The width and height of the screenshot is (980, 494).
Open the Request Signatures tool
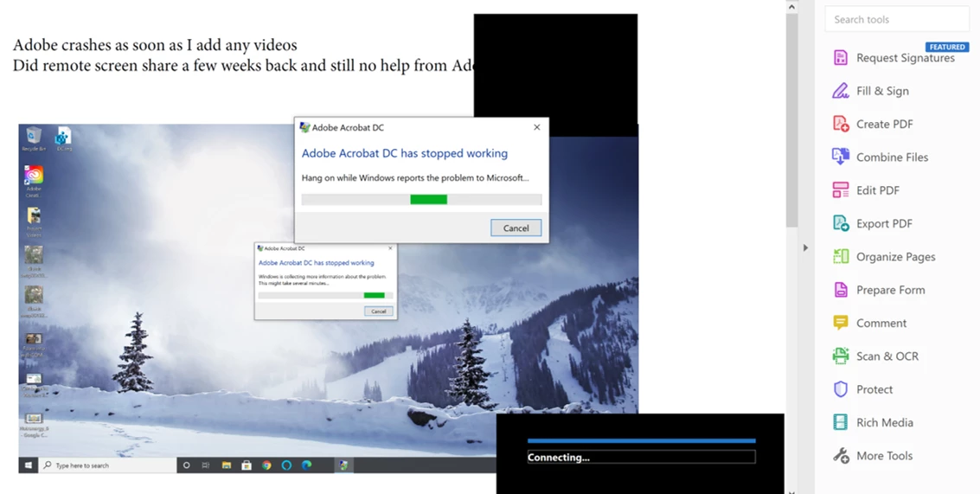pyautogui.click(x=894, y=57)
